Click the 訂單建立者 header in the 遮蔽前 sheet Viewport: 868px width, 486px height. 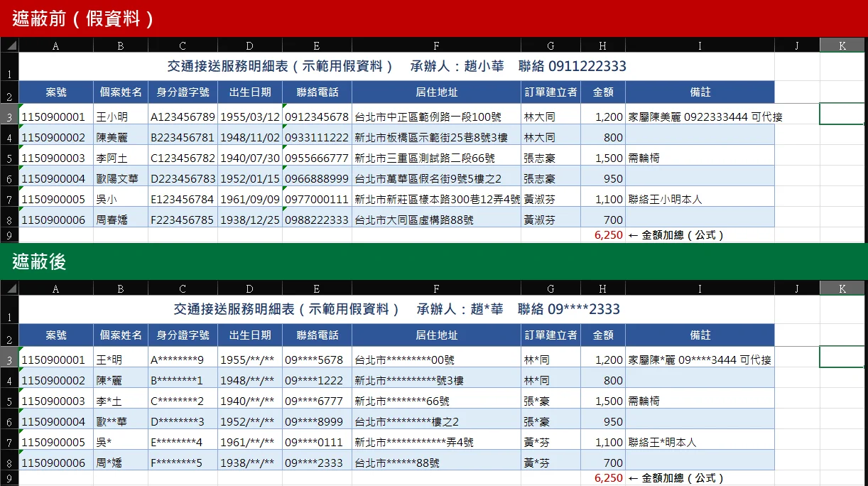click(x=550, y=92)
